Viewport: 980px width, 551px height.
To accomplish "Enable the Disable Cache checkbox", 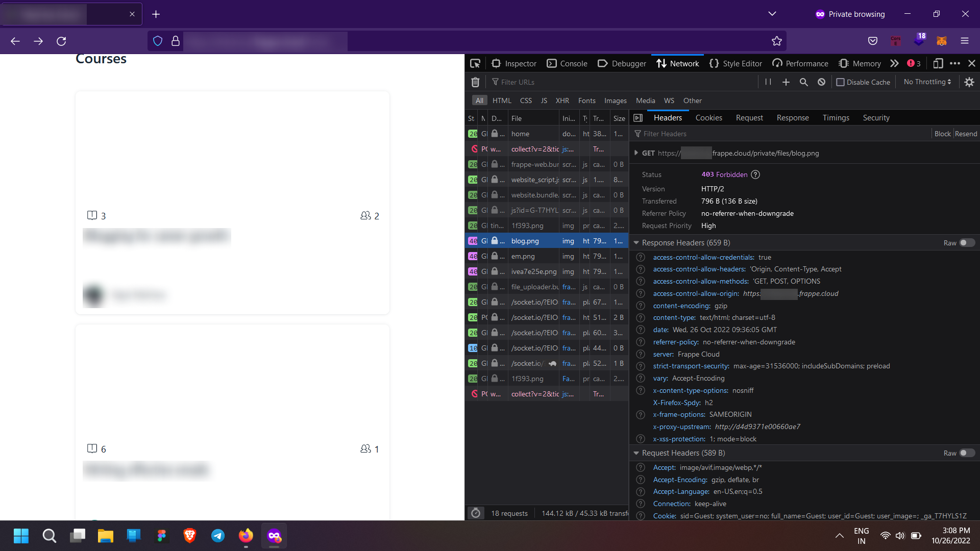I will 840,82.
